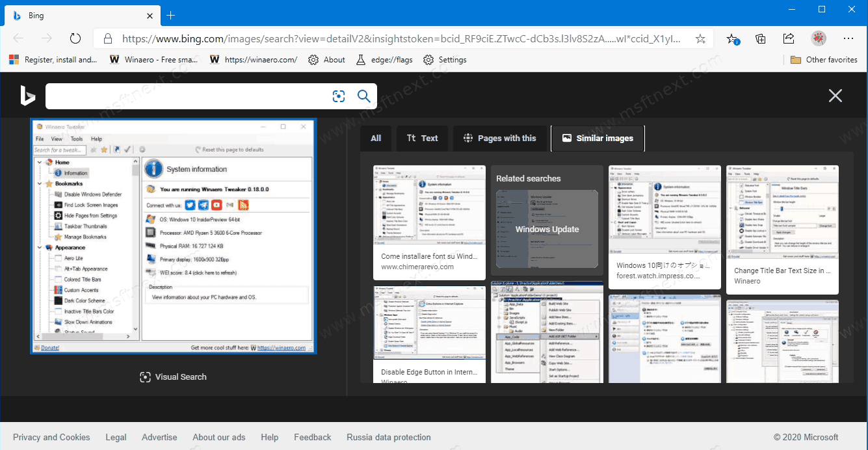Click the © 2020 Microsoft text

(x=806, y=437)
